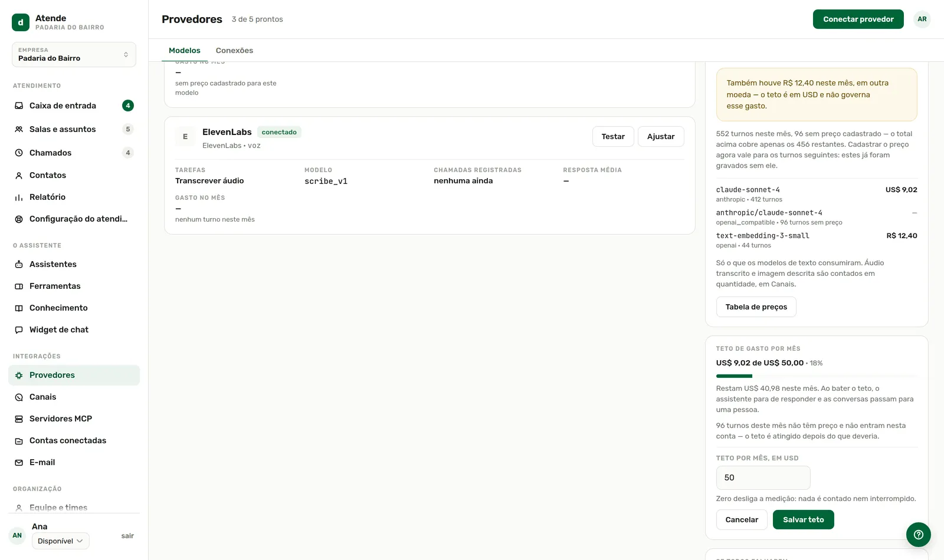
Task: Open the Disponível status dropdown
Action: coord(61,541)
